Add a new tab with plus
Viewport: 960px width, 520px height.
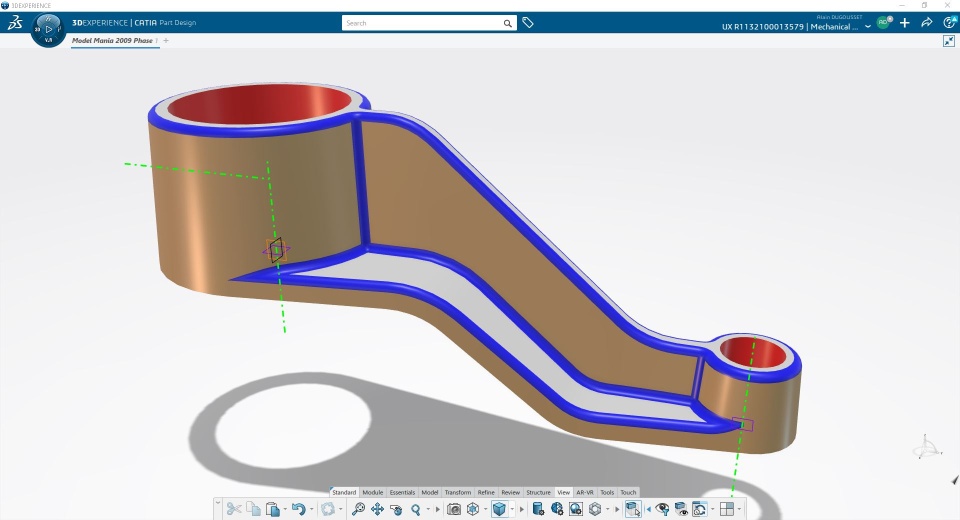(x=166, y=40)
